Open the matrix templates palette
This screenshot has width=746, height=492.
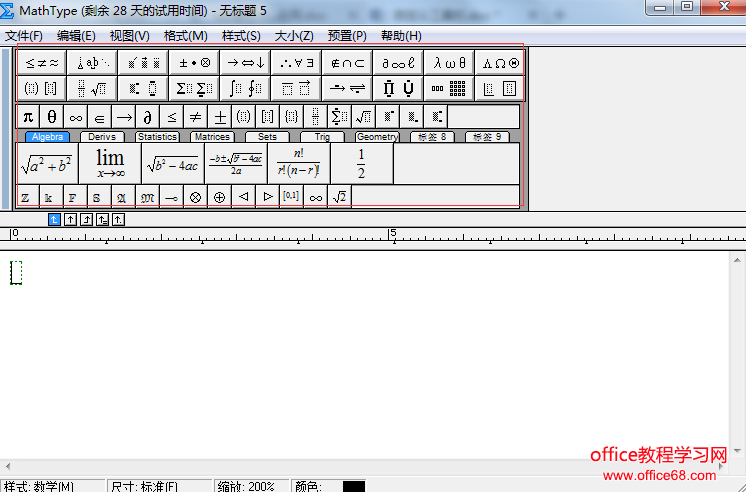click(449, 89)
